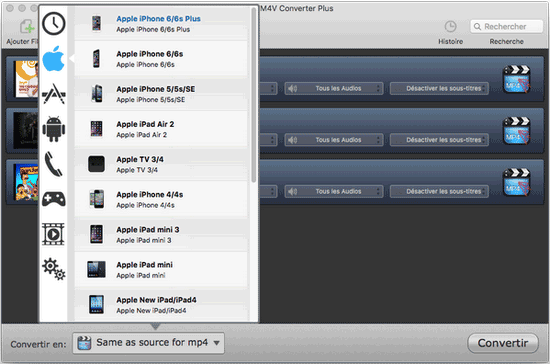
Task: Click the bold Apple iPad mini title text
Action: click(x=145, y=265)
